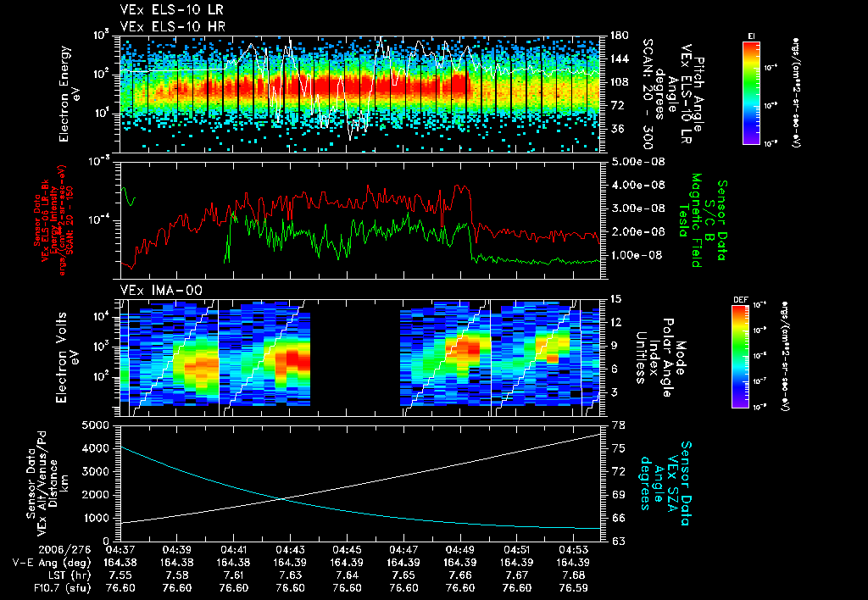Click the 'Pitch Angle' right-axis label
This screenshot has width=868, height=600.
(x=699, y=94)
